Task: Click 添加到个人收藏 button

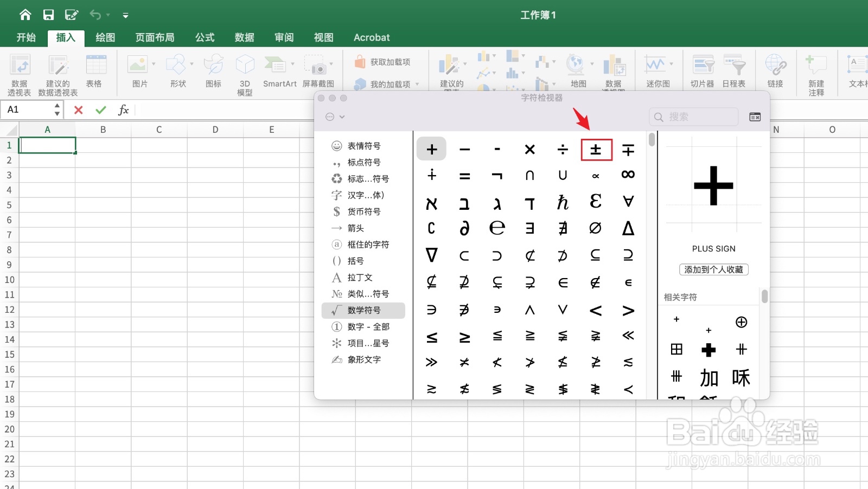Action: pyautogui.click(x=713, y=269)
